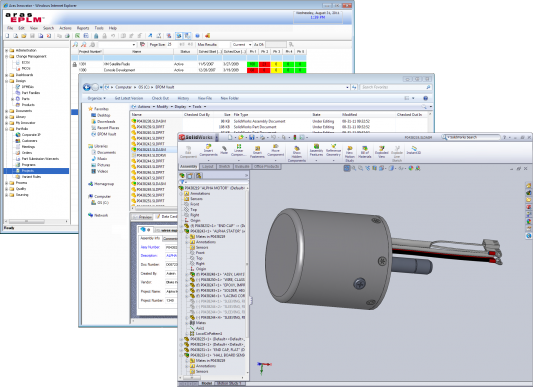Expand the Mates in subassembly node
The width and height of the screenshot is (533, 387).
187,236
